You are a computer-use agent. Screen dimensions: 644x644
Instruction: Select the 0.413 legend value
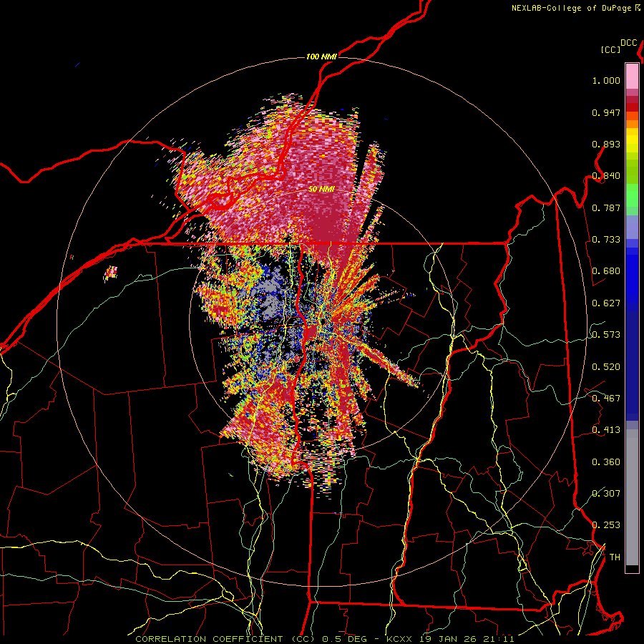pos(606,430)
